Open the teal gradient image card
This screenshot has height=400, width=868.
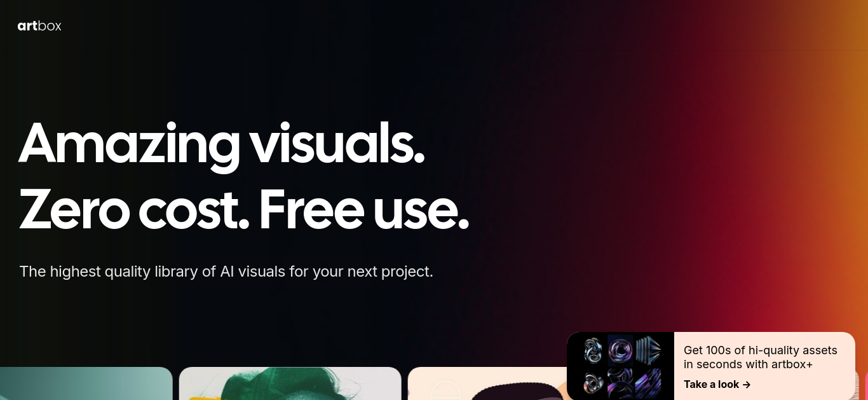tap(86, 383)
